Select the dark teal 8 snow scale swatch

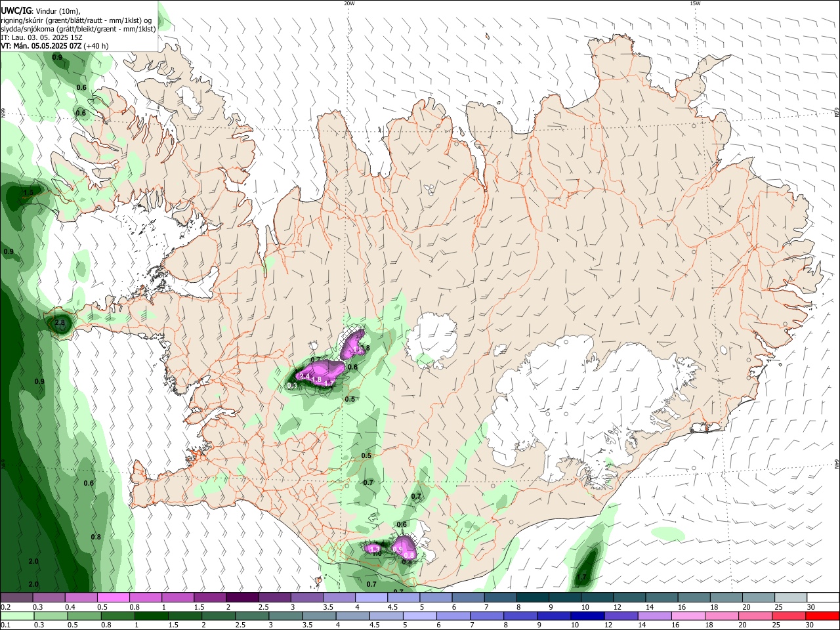coord(532,598)
